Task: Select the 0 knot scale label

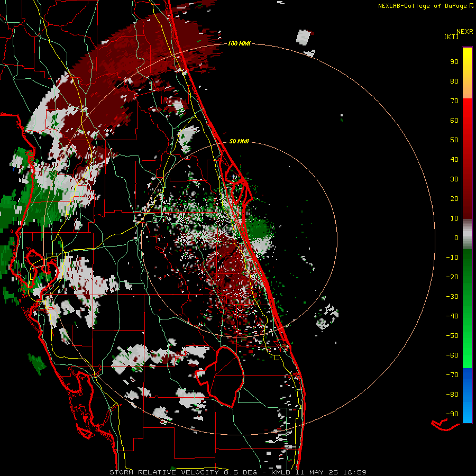Action: click(x=456, y=237)
